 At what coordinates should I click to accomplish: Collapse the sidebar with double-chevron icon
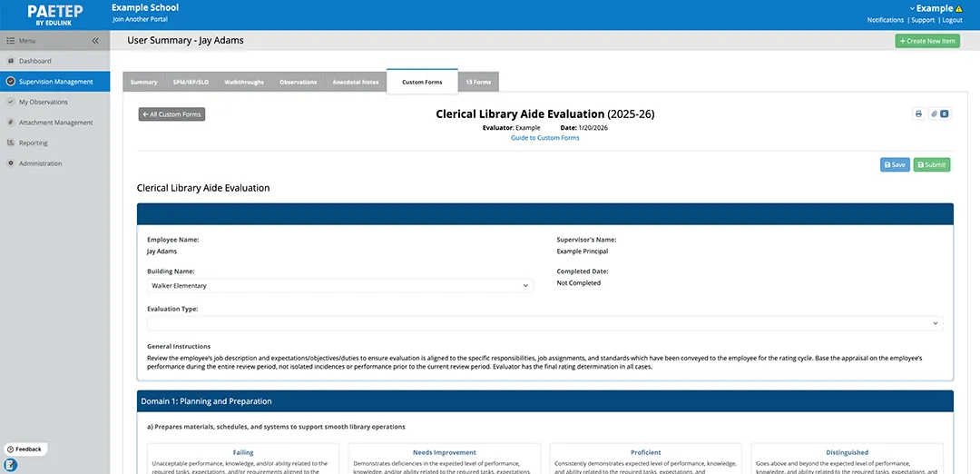pyautogui.click(x=95, y=41)
